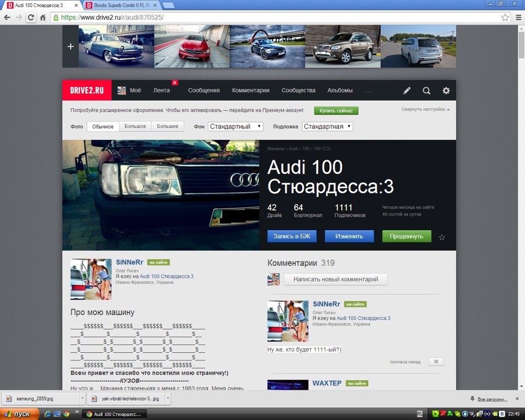525x420 pixels.
Task: Click the browser back arrow
Action: coord(7,17)
